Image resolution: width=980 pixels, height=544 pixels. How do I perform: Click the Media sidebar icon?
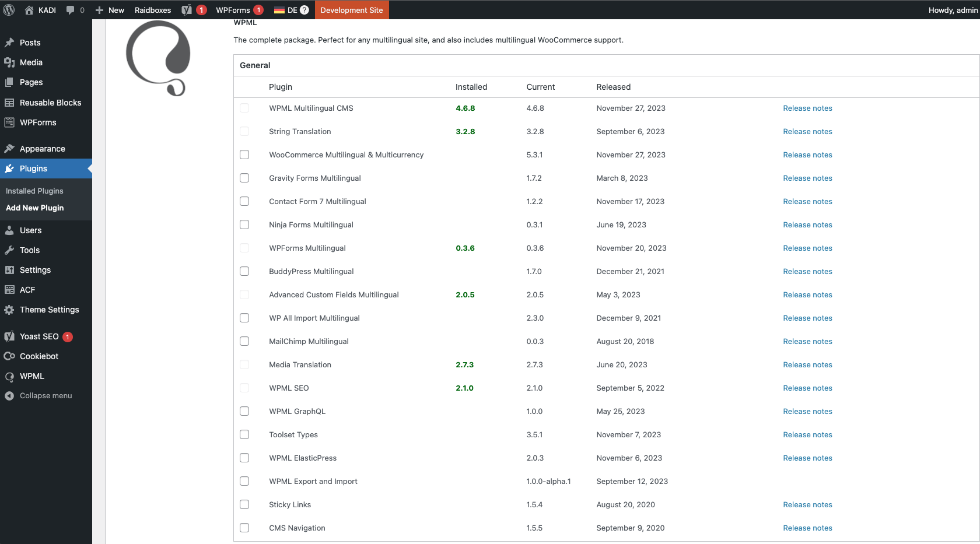point(9,62)
